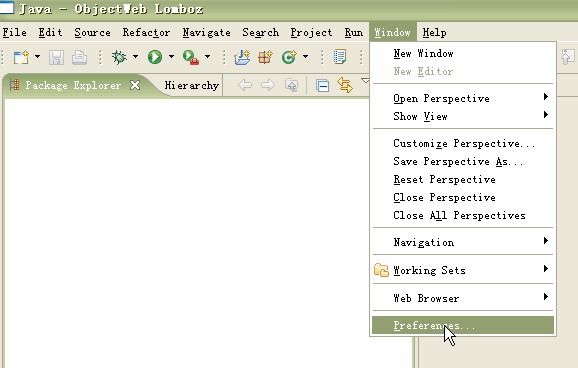
Task: Click the Forward arrow in Package Explorer
Action: point(268,86)
